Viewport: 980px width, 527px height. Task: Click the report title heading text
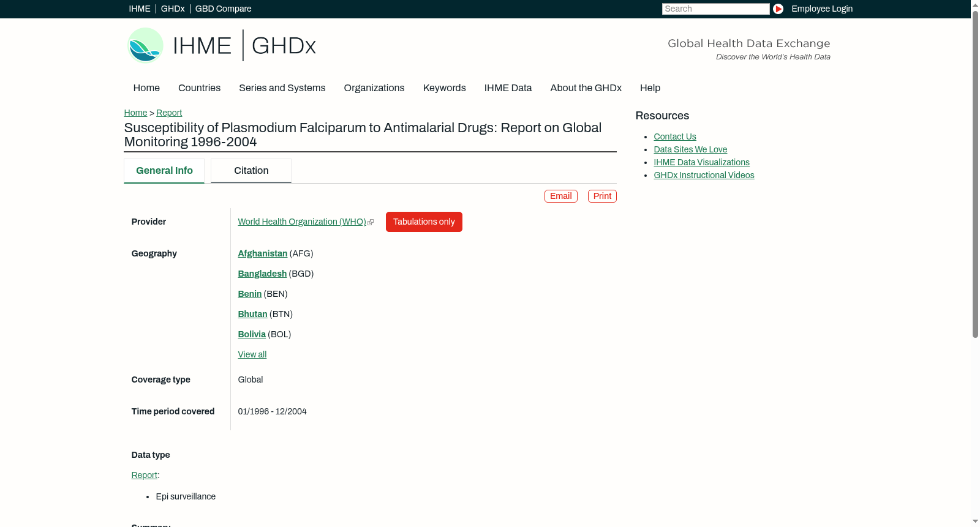point(363,135)
